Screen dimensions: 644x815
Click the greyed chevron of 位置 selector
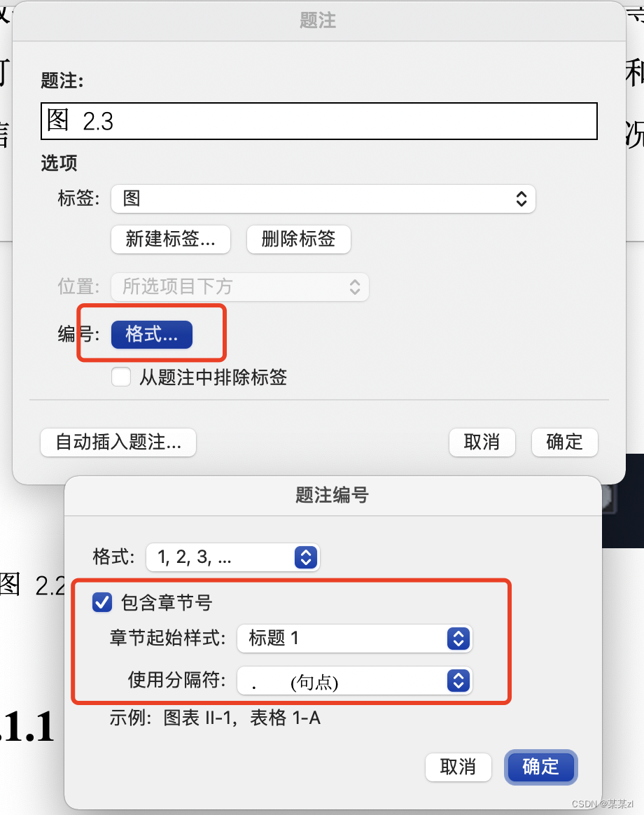tap(355, 287)
